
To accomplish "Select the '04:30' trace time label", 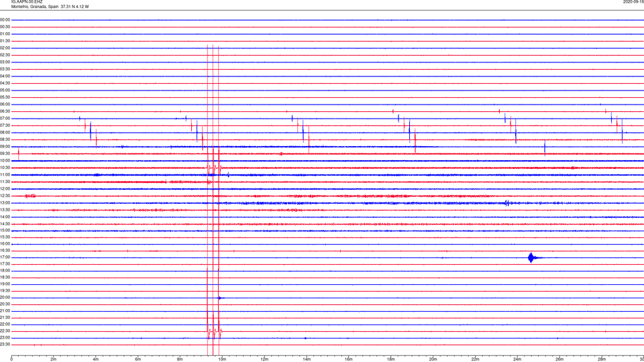I will point(5,83).
